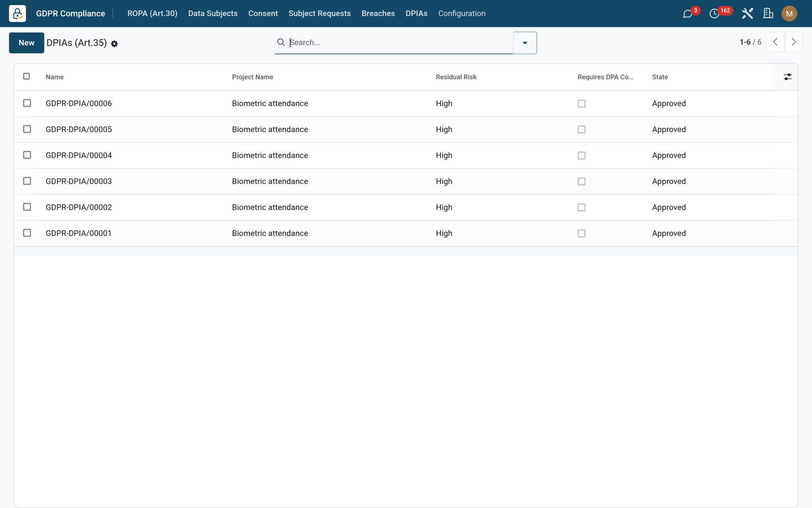The width and height of the screenshot is (812, 508).
Task: Select the row checkbox for GDPR-DPIA/00005
Action: pyautogui.click(x=27, y=129)
